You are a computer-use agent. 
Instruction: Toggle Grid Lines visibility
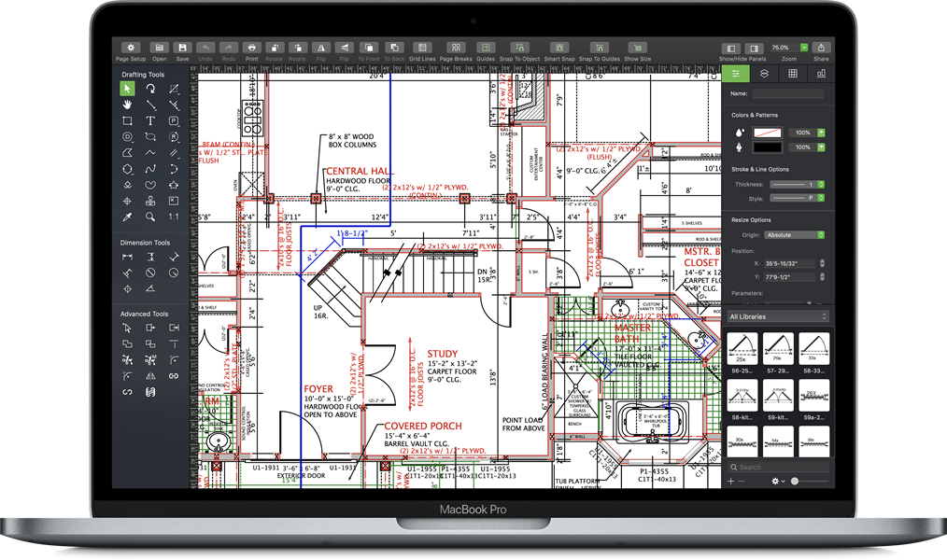click(x=424, y=48)
